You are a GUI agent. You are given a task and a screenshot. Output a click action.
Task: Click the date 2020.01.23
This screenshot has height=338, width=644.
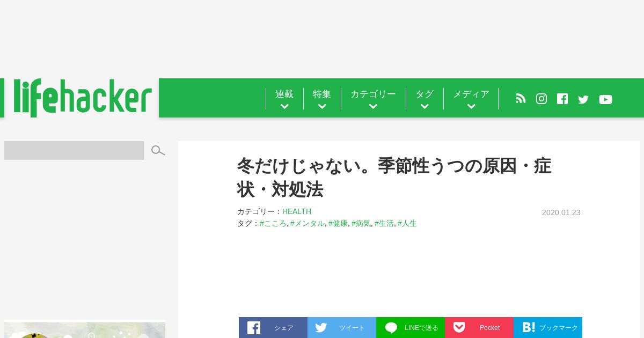561,212
